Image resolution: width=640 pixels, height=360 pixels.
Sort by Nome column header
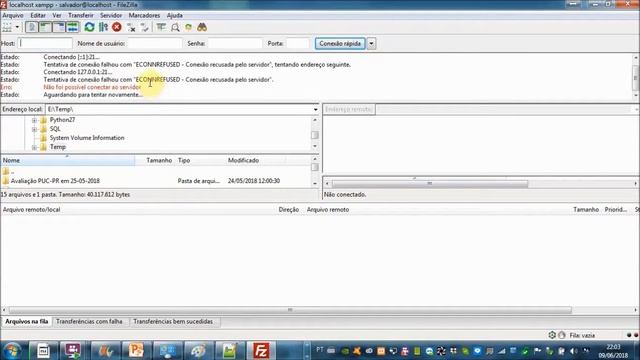68,160
